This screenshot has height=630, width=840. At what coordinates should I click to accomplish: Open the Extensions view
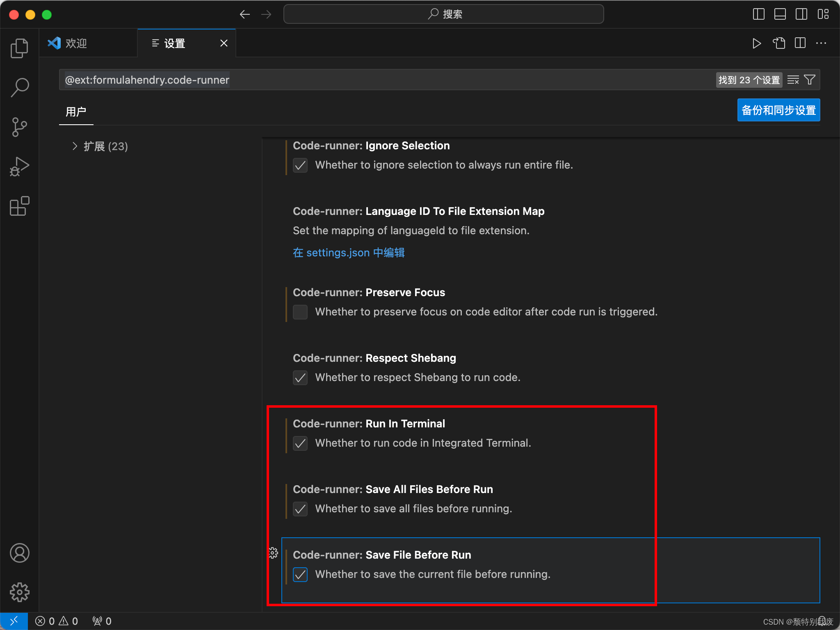(19, 205)
